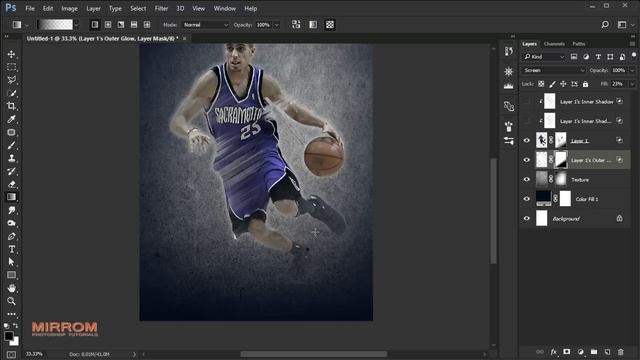Viewport: 640px width, 360px height.
Task: Open the File menu
Action: (30, 8)
